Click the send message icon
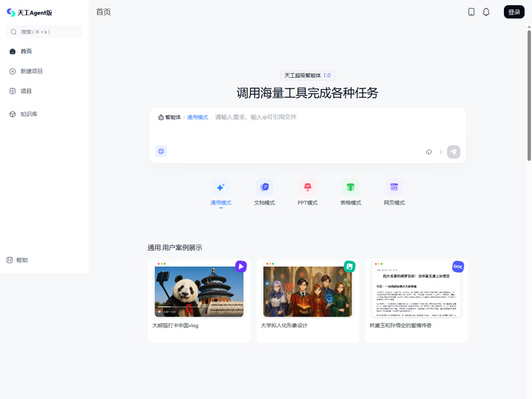 (454, 152)
